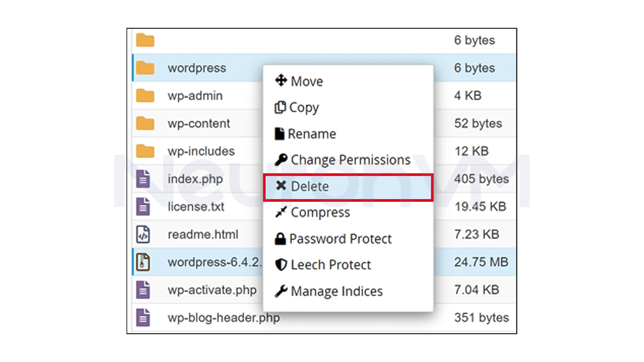Click the wp-admin folder icon
The image size is (644, 362).
coord(145,96)
